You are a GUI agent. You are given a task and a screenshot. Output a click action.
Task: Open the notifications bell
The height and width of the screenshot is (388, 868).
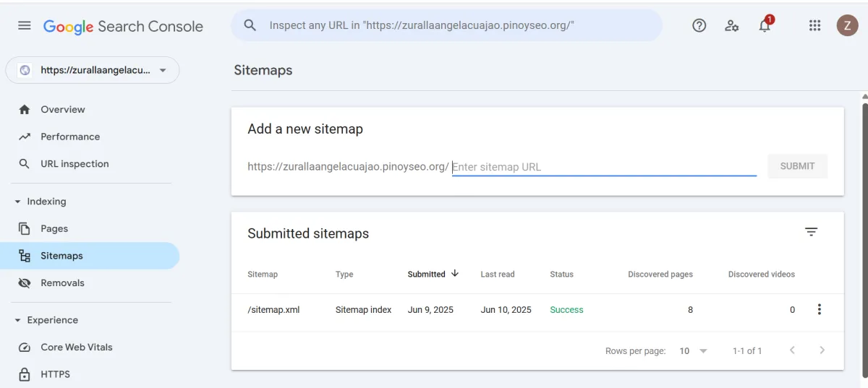click(x=765, y=26)
